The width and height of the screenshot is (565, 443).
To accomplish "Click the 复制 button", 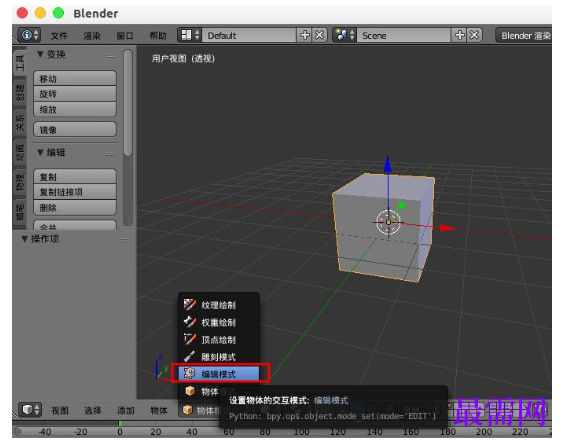I will click(75, 177).
